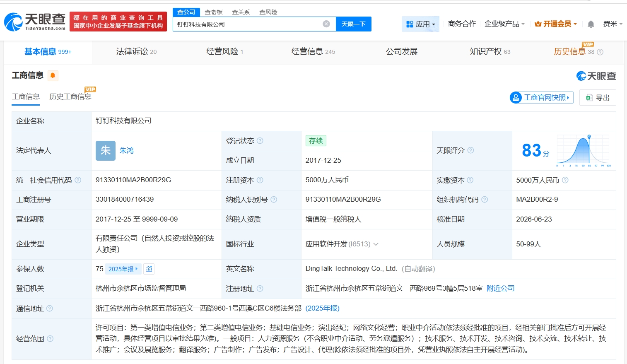The height and width of the screenshot is (364, 627).
Task: Click the TianYanCha logo
Action: (35, 22)
